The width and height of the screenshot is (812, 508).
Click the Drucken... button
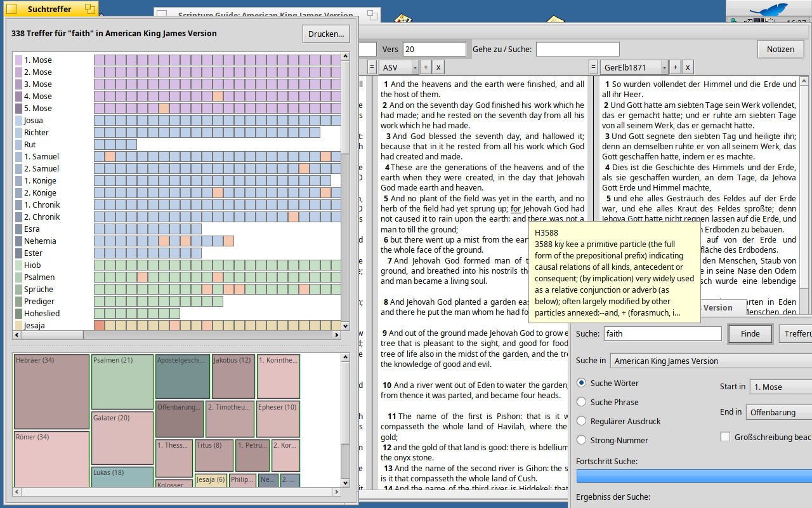click(x=326, y=34)
